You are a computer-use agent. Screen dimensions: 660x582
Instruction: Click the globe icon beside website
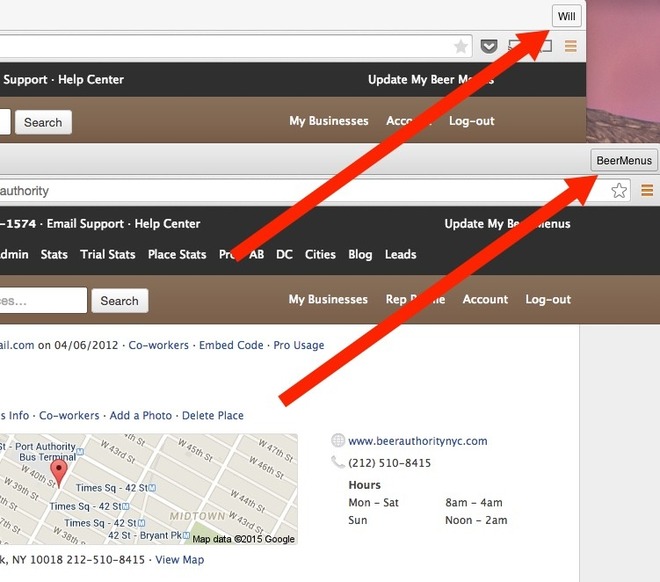[x=338, y=440]
